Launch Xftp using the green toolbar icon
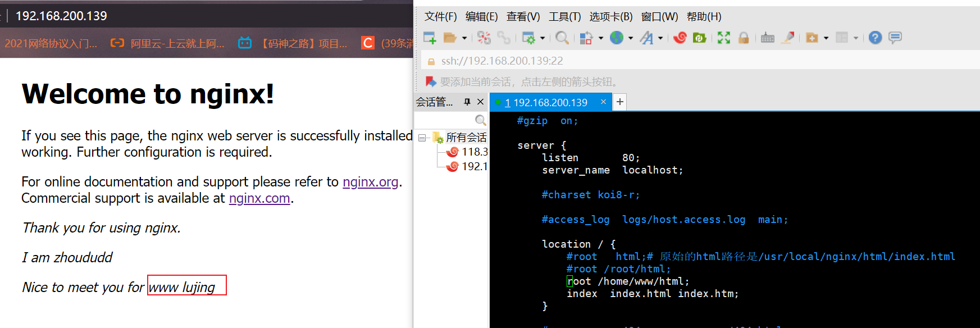The height and width of the screenshot is (328, 980). pos(699,38)
